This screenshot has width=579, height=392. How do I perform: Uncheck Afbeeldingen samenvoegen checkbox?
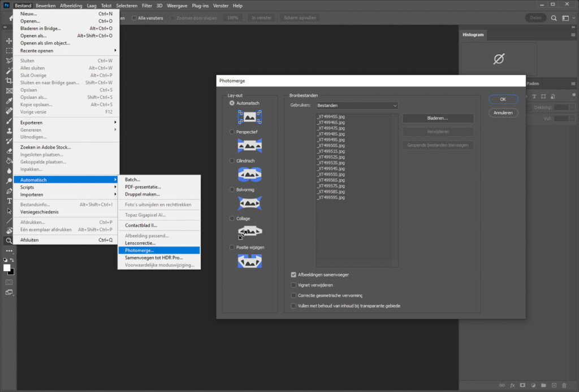click(x=293, y=275)
